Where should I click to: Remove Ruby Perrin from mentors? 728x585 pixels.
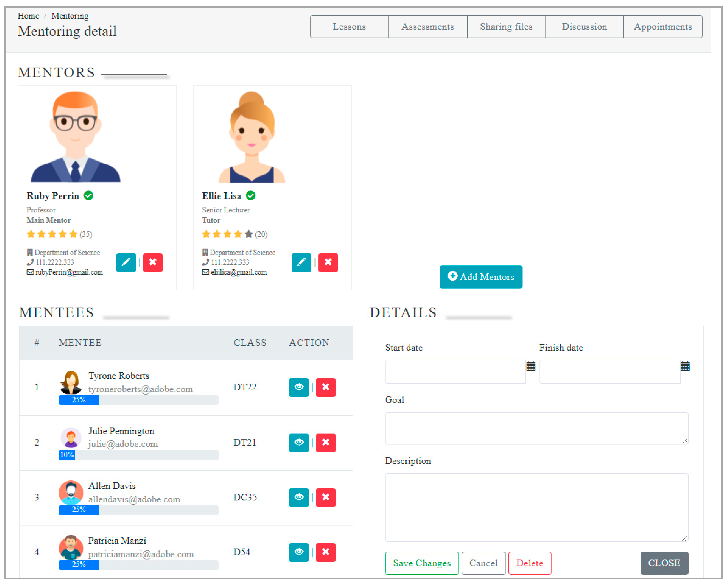click(x=153, y=262)
